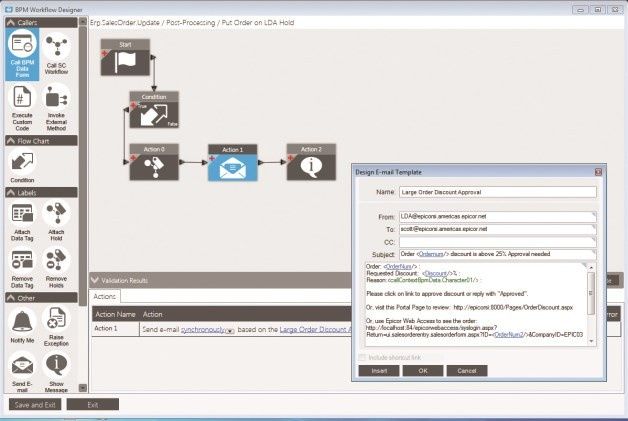Click the OrderNum link in body's first line

click(399, 266)
